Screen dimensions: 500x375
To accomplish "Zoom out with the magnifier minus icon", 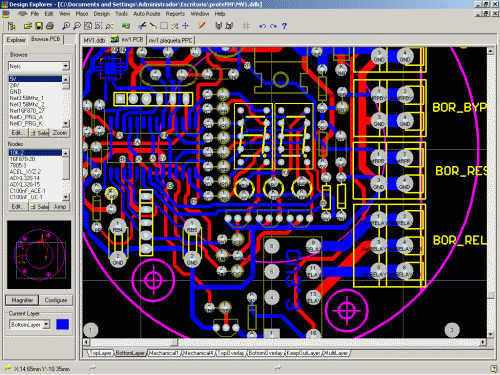I will point(77,26).
